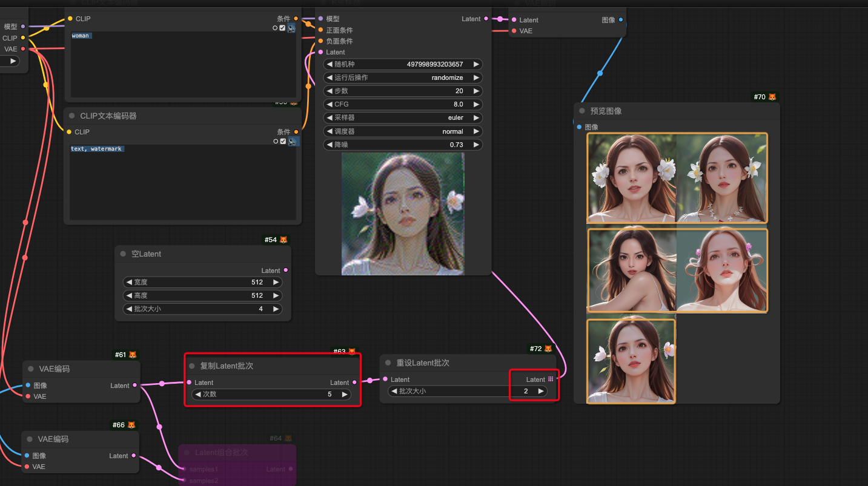The image size is (868, 486).
Task: Click the 图像 output port of the VAE decode node
Action: tap(621, 20)
